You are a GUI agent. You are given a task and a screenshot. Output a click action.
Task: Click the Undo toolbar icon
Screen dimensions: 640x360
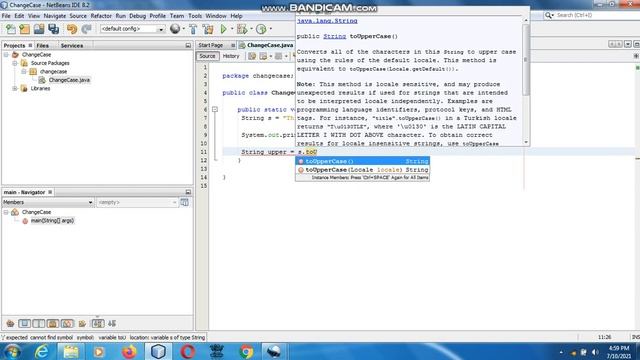tap(72, 29)
